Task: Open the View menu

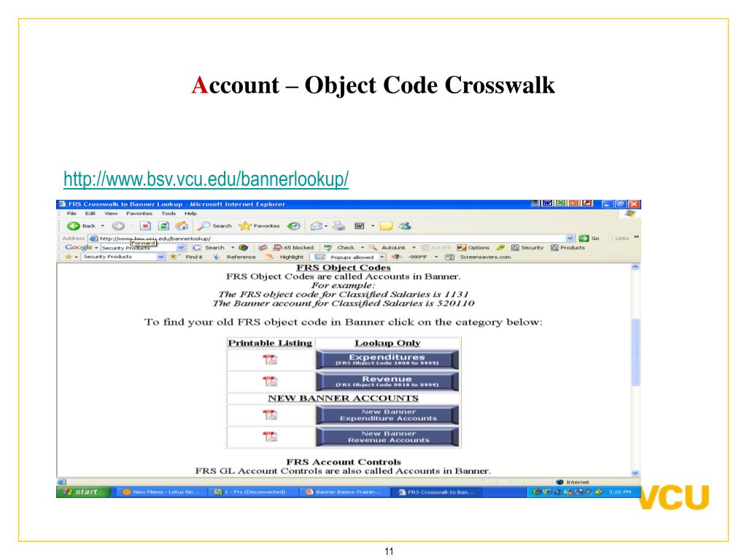Action: point(111,214)
